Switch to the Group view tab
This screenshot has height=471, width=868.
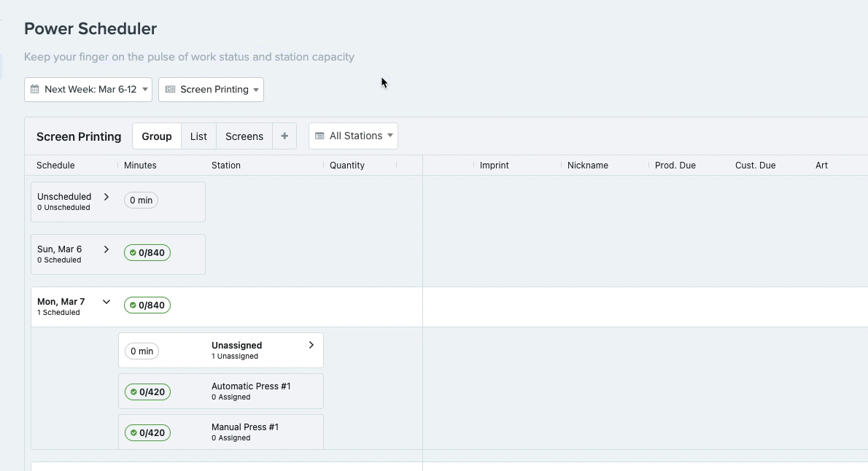(157, 136)
